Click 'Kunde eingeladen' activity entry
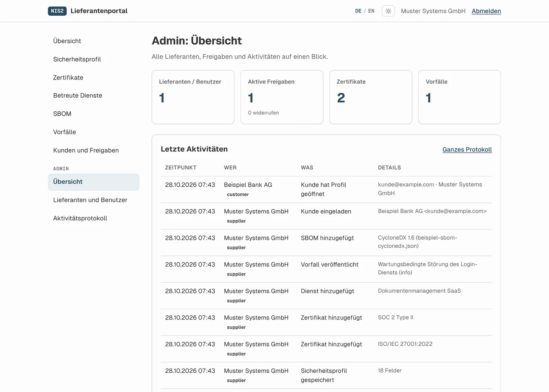Viewport: 549px width, 392px height. [326, 211]
